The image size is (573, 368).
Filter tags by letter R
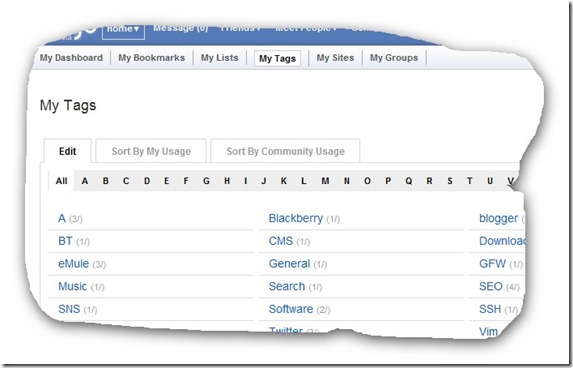point(429,181)
